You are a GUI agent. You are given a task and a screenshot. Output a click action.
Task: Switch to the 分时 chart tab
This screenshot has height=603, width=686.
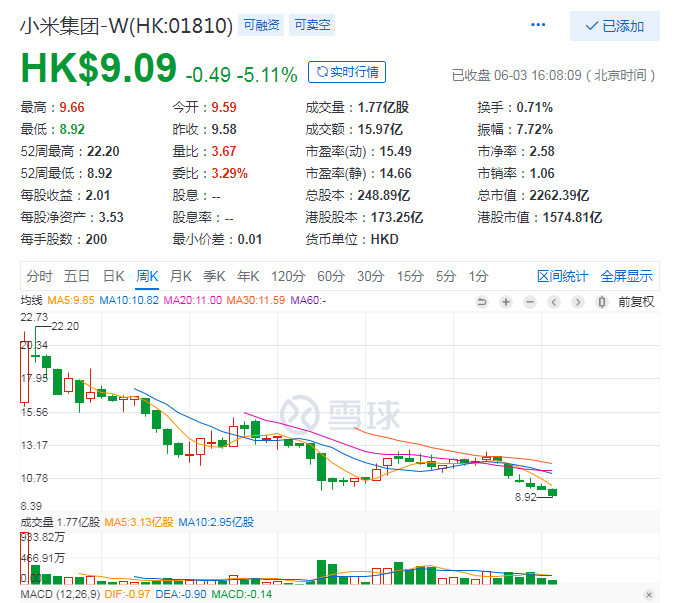tap(39, 276)
